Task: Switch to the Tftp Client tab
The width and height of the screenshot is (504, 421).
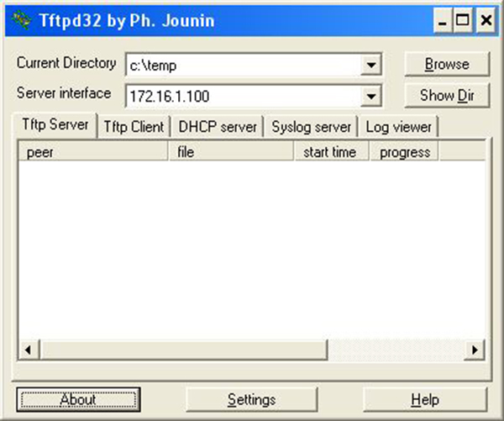Action: 134,127
